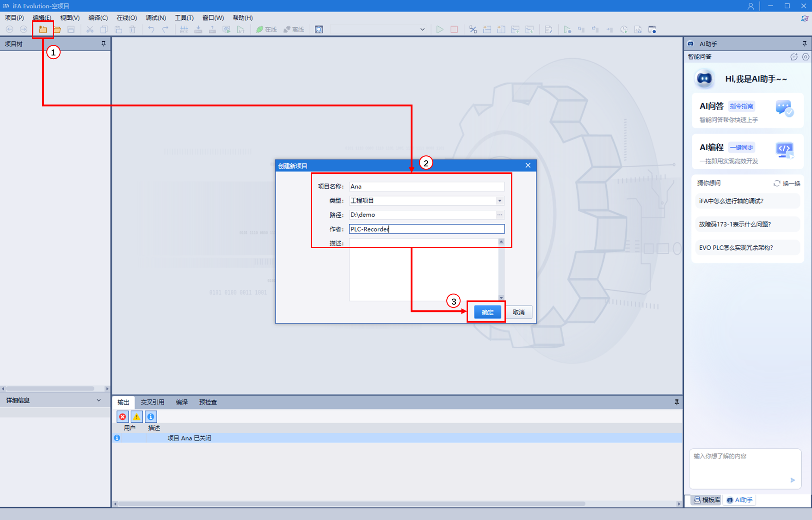Image resolution: width=812 pixels, height=520 pixels.
Task: Click the New Project toolbar icon
Action: (43, 30)
